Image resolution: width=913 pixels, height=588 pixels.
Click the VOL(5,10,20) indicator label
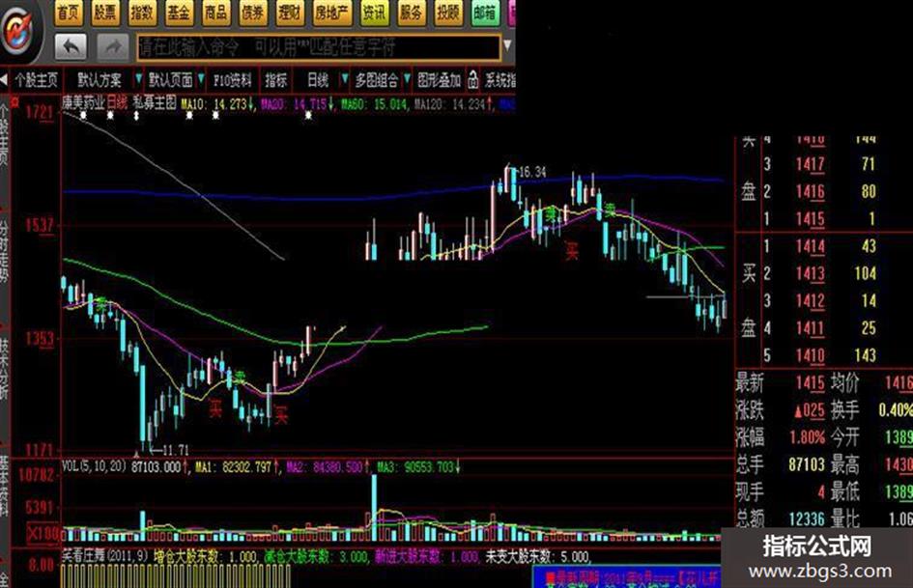coord(94,466)
